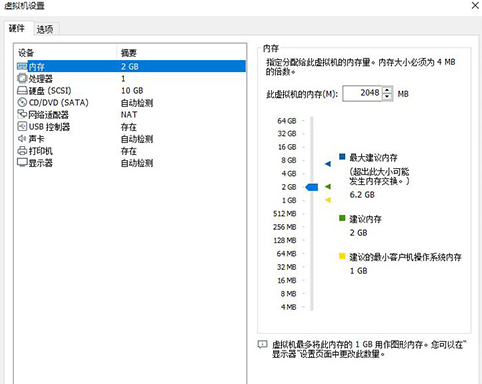
Task: Click the yellow 最小客户机操作系统内存 legend square
Action: (342, 256)
